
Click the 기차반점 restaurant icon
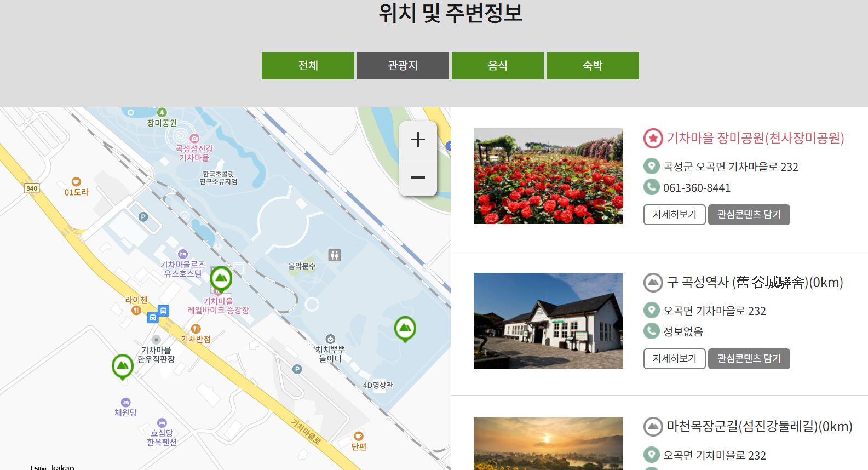(x=196, y=329)
